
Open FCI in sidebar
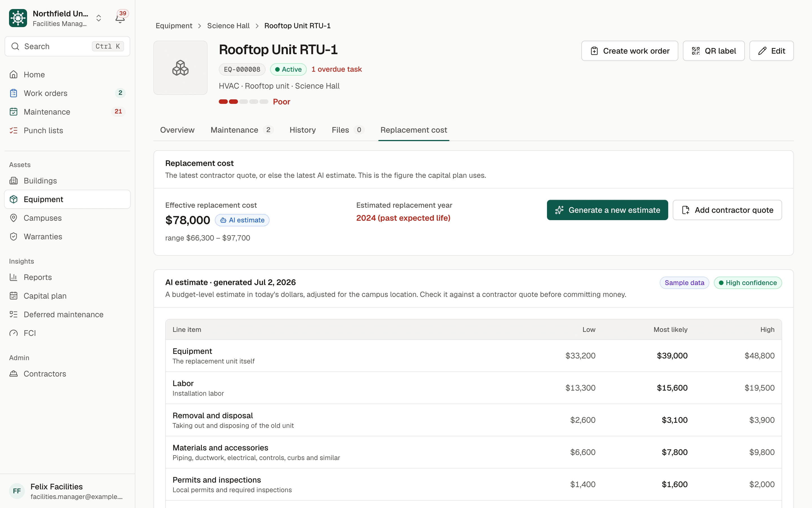pos(67,333)
